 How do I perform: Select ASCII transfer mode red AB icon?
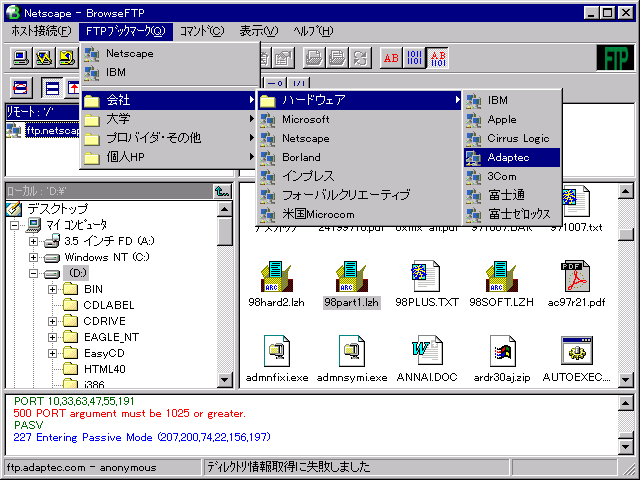[x=391, y=58]
